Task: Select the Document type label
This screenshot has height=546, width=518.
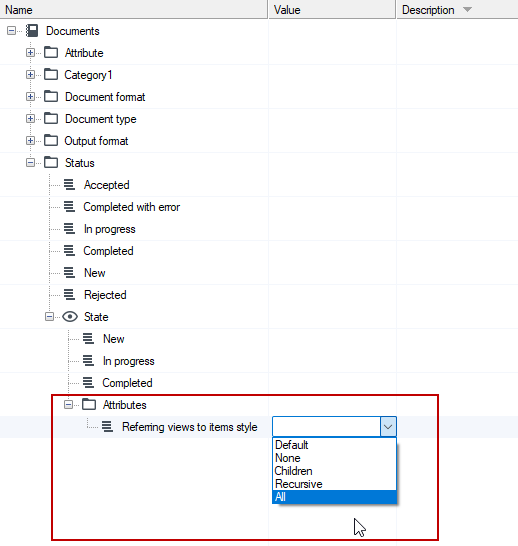Action: coord(101,119)
